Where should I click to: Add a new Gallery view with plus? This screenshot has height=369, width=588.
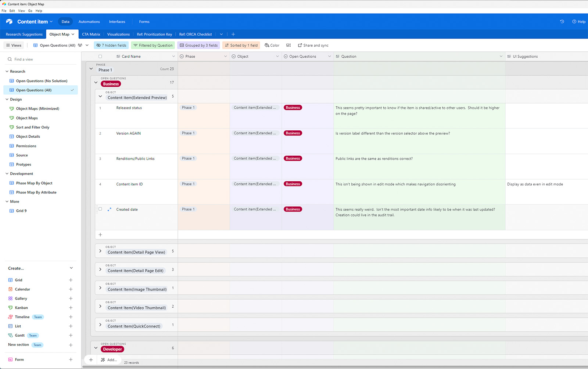[71, 299]
